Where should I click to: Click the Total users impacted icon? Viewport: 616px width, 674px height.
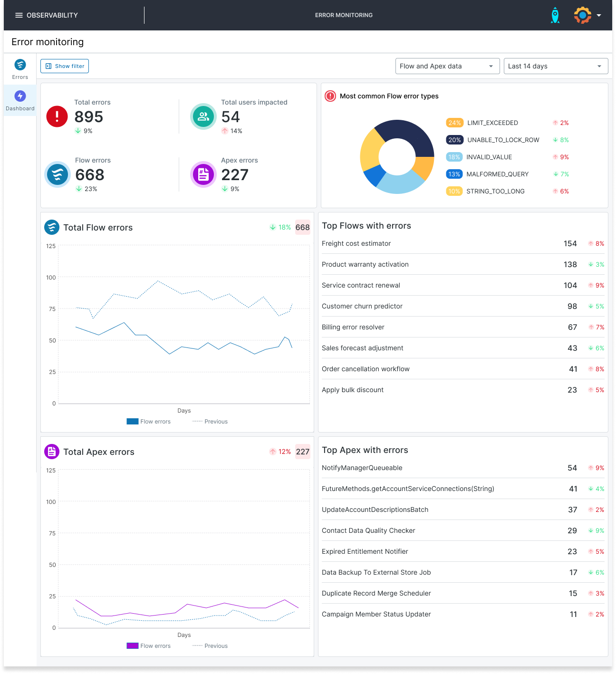(203, 116)
